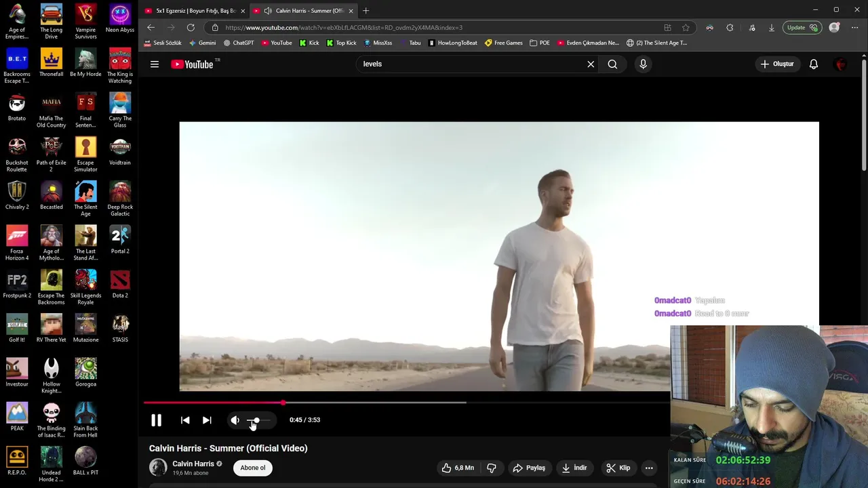
Task: Share the video with Paylaş
Action: pos(529,468)
